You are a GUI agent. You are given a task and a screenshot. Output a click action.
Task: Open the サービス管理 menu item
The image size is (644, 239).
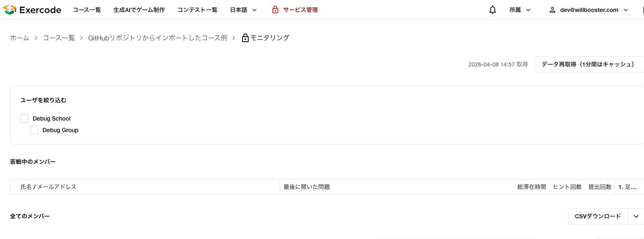(x=300, y=10)
